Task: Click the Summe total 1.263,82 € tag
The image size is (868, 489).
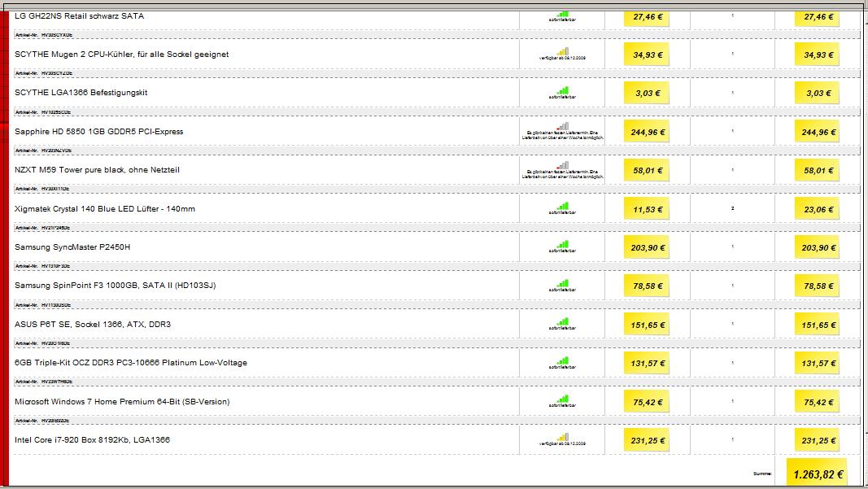Action: [x=817, y=473]
